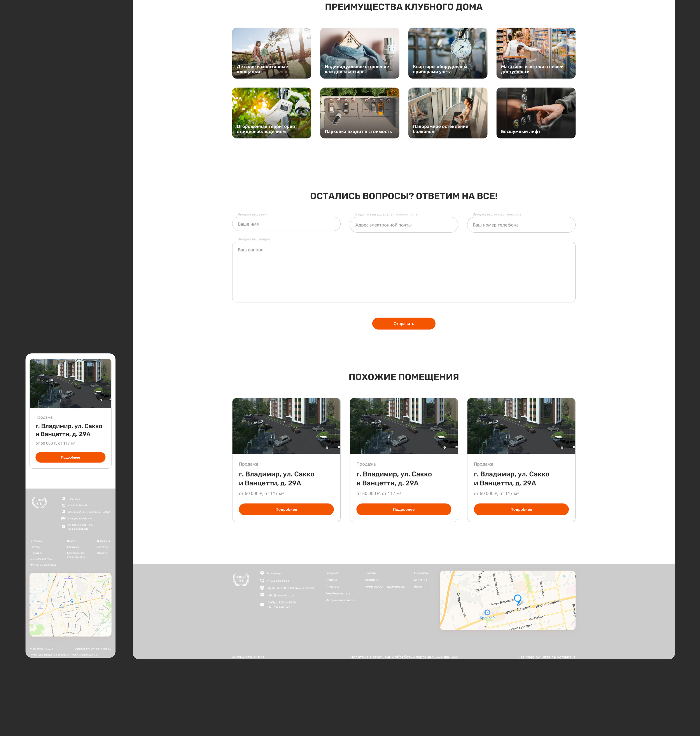Open "Семейная ипотека" link in the wide footer
700x736 pixels.
coord(338,593)
